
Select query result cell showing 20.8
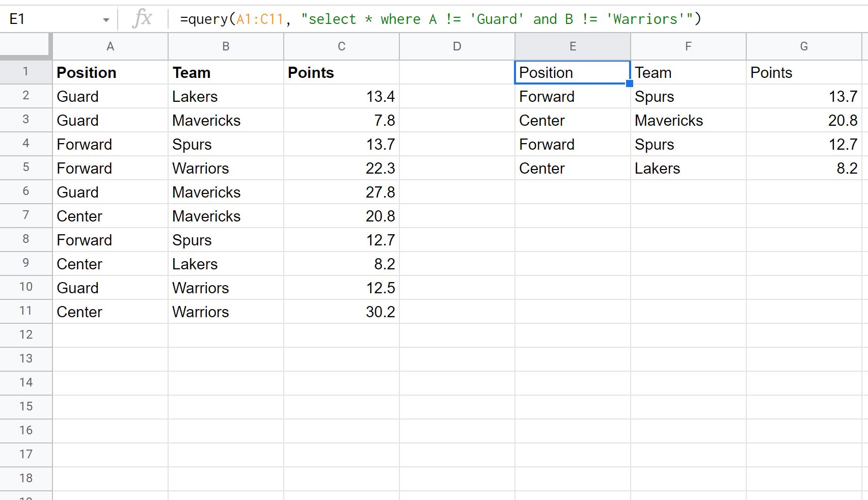pyautogui.click(x=804, y=120)
